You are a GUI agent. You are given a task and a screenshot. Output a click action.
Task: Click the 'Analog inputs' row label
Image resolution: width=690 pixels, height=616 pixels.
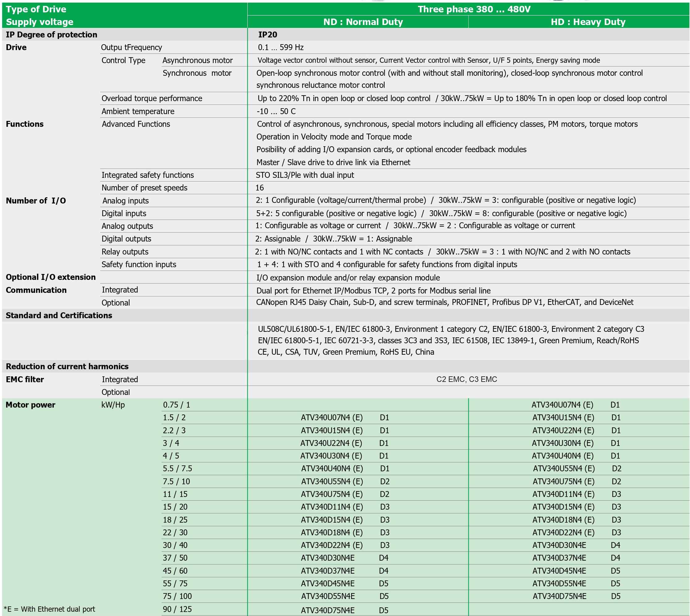[126, 201]
